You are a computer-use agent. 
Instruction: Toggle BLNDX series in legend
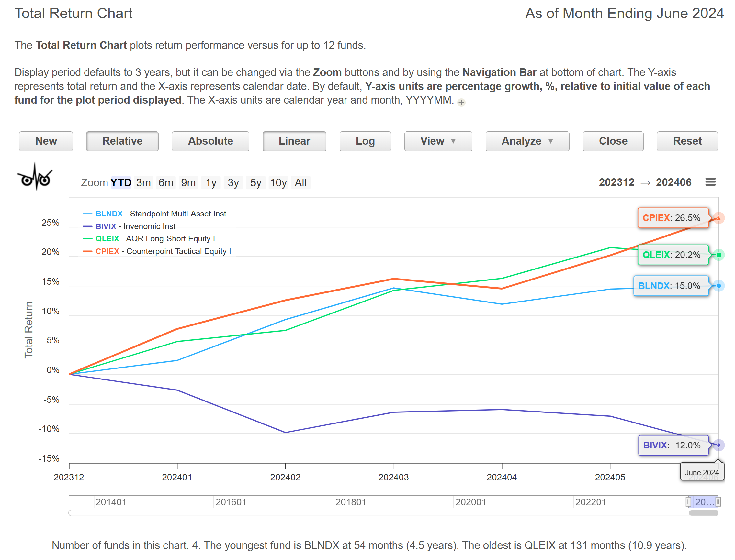(x=154, y=214)
